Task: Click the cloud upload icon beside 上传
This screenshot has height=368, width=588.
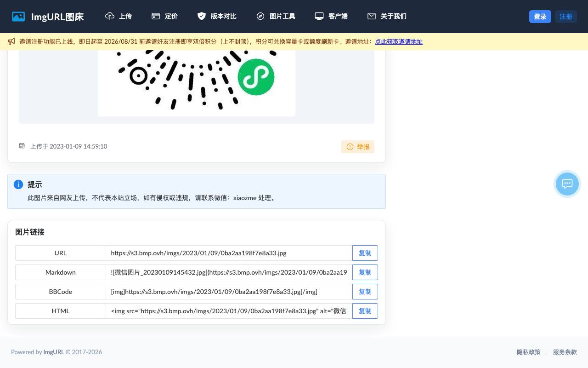Action: (110, 16)
